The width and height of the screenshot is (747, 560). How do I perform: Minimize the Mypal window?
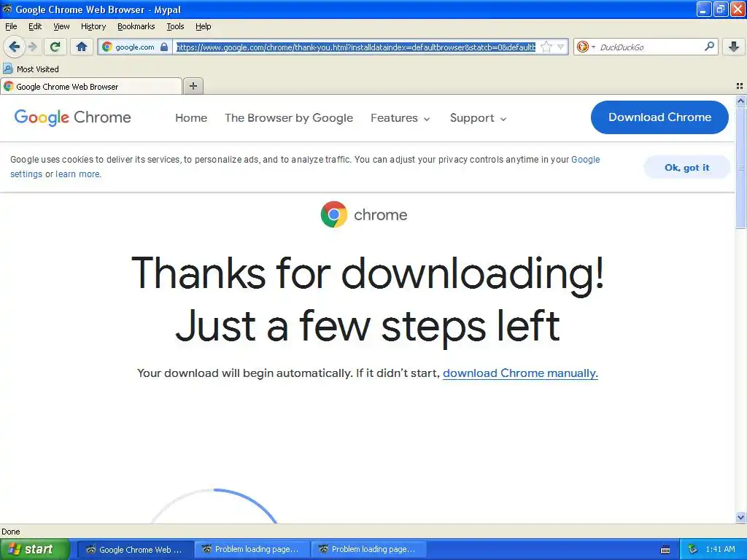[704, 9]
